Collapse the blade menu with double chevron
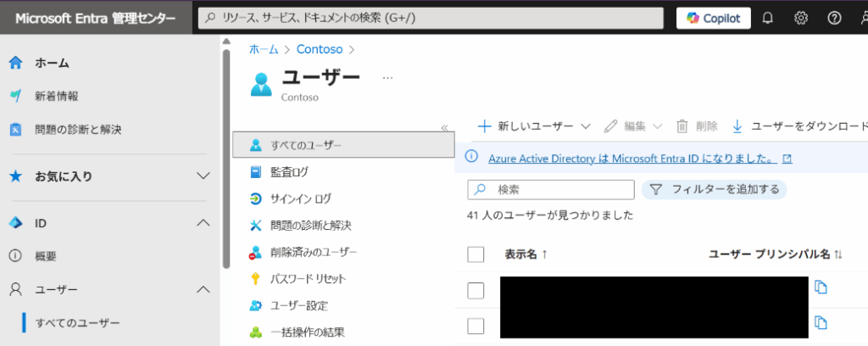Image resolution: width=868 pixels, height=346 pixels. [444, 128]
